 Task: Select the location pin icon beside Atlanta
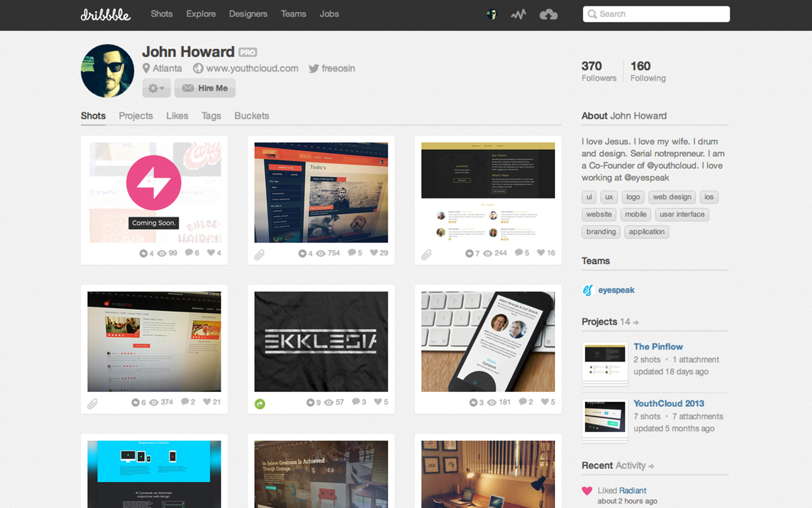click(x=147, y=68)
